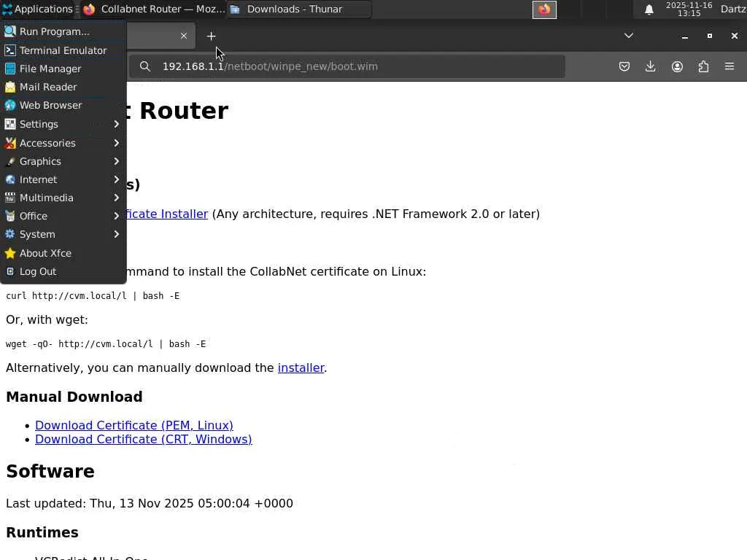Switch to Downloads - Thunar taskbar window
Image resolution: width=747 pixels, height=560 pixels.
299,9
